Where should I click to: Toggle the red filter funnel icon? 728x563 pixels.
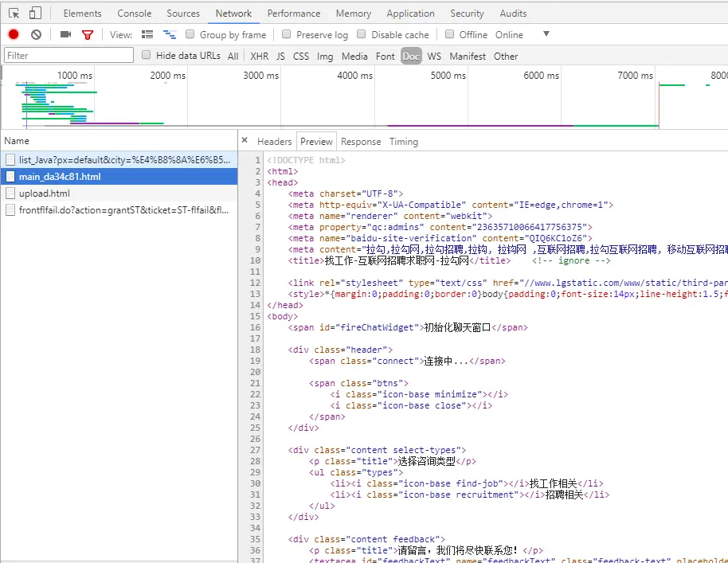[x=88, y=34]
